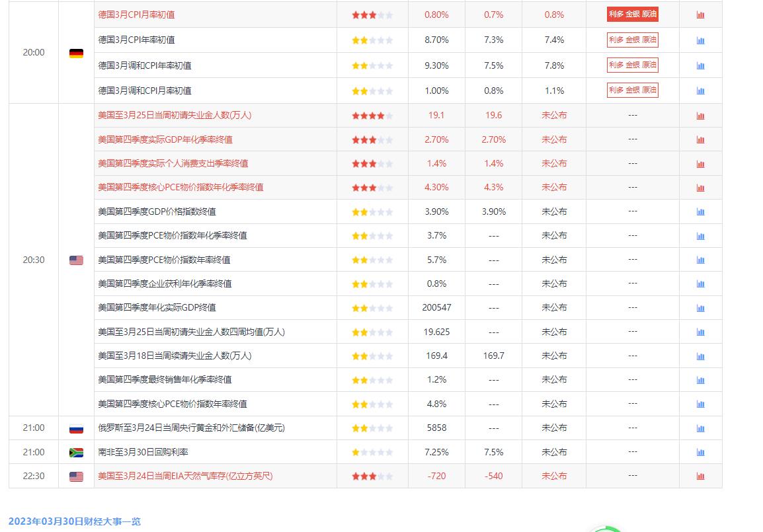This screenshot has width=763, height=532.
Task: Click the US flag icon at 22:30
Action: [x=76, y=476]
